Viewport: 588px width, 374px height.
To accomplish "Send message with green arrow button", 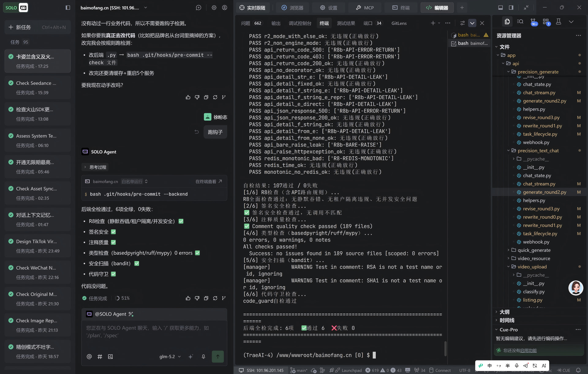I will (x=218, y=357).
